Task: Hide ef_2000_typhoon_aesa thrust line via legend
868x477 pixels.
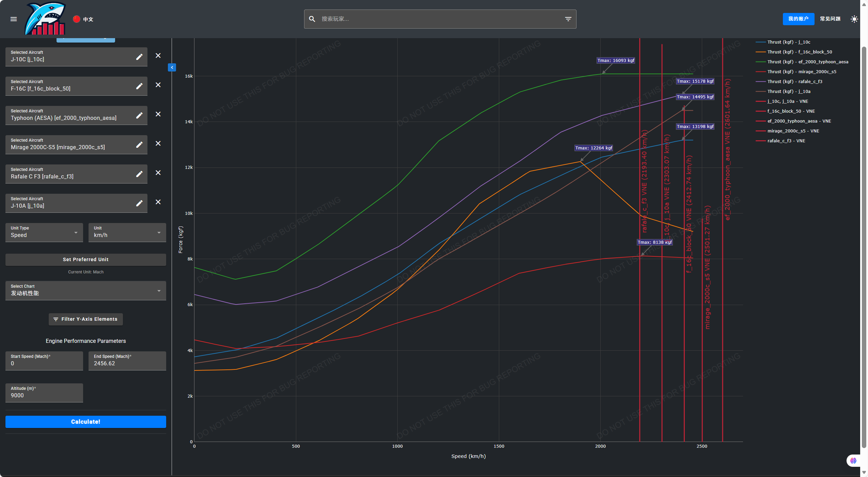Action: pyautogui.click(x=807, y=62)
